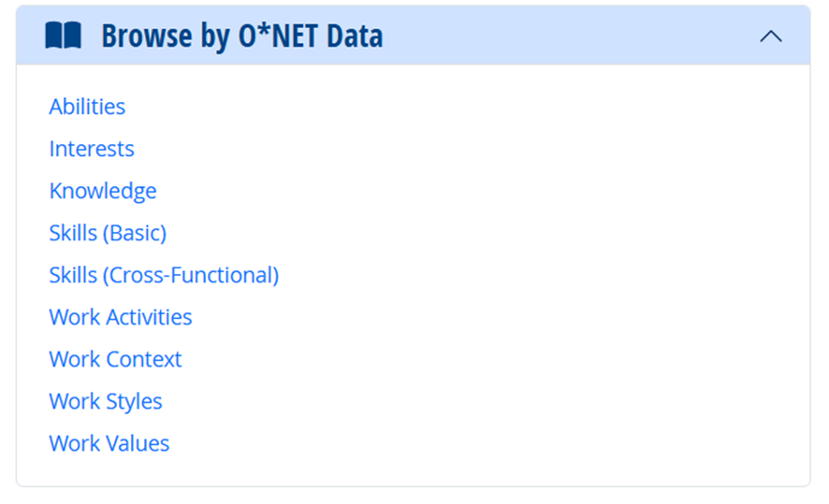Collapse the Browse by O*NET Data panel
The width and height of the screenshot is (829, 504).
pos(770,36)
